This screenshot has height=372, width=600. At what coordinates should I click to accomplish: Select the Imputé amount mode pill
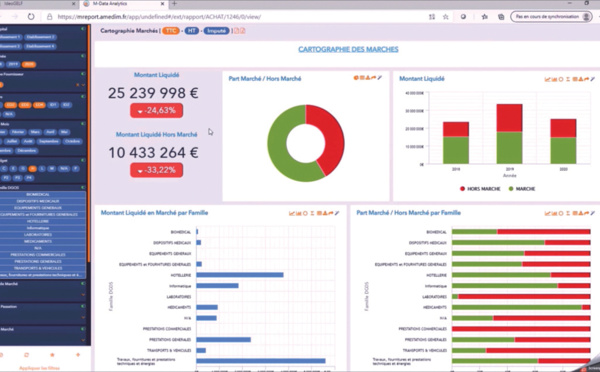[217, 31]
